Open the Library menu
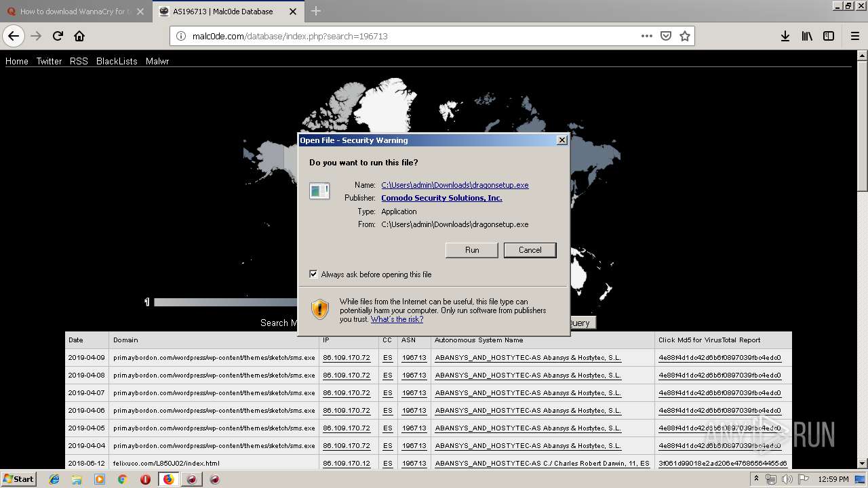The image size is (868, 488). 807,36
